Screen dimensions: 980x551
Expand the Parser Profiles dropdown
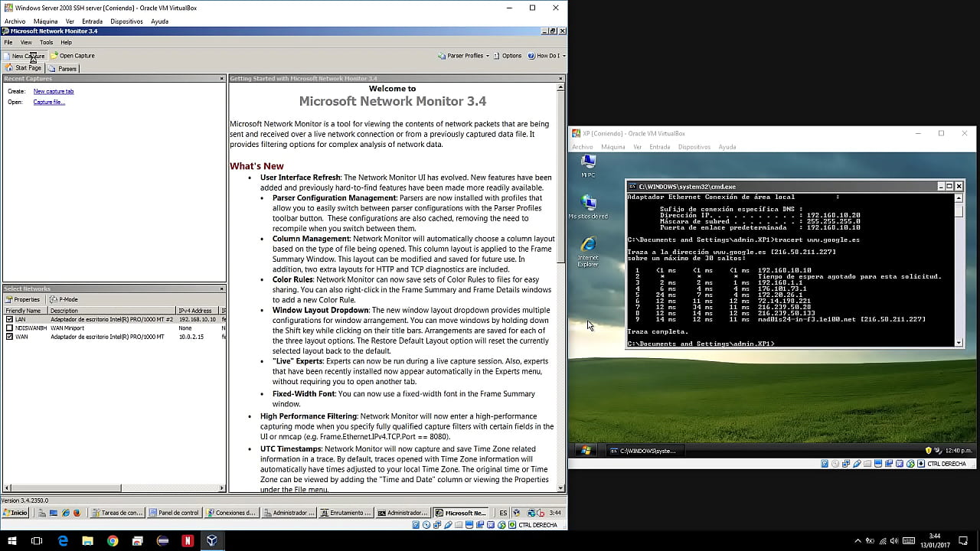coord(464,56)
